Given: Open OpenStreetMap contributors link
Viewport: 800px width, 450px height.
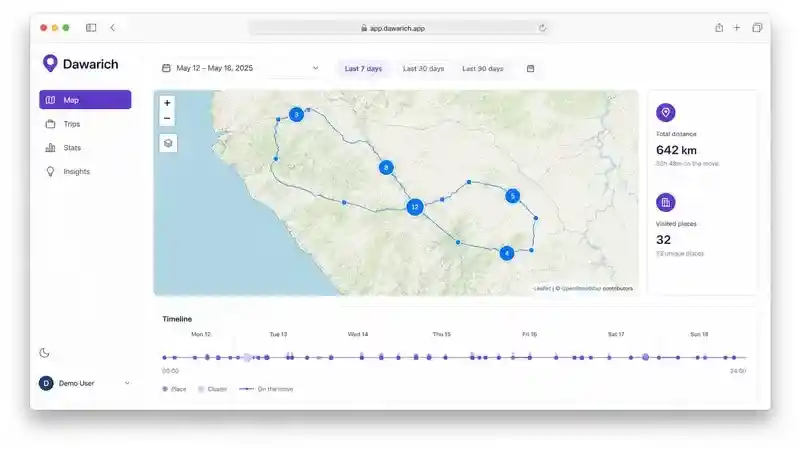Looking at the screenshot, I should 597,288.
